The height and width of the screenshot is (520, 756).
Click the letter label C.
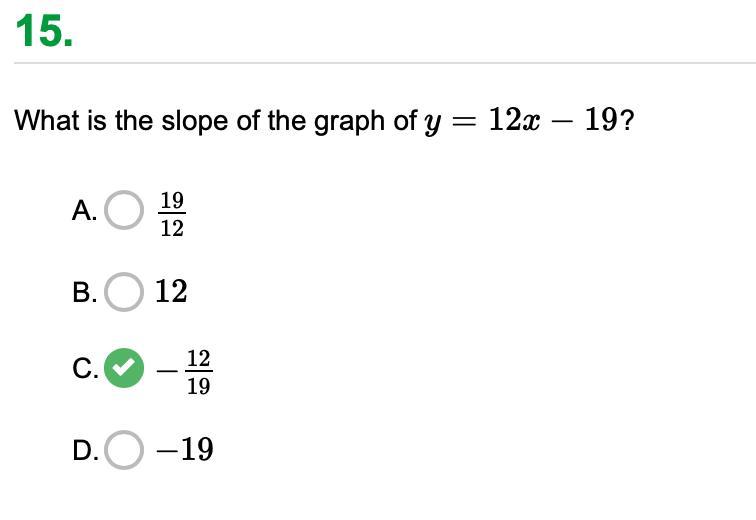point(85,369)
